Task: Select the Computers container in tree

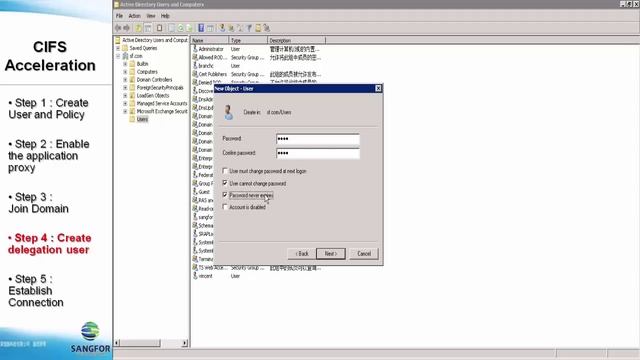Action: coord(147,72)
